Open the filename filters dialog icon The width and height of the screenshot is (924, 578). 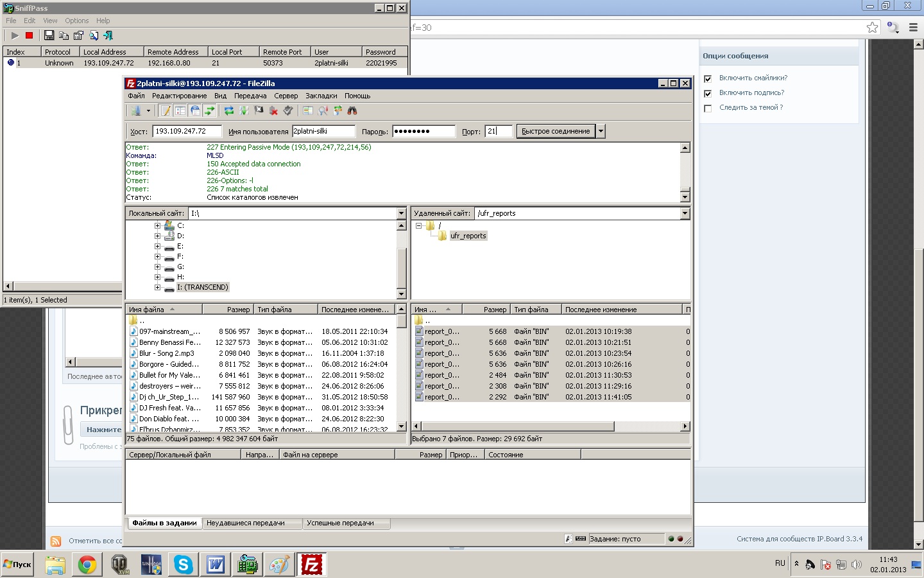pyautogui.click(x=307, y=110)
